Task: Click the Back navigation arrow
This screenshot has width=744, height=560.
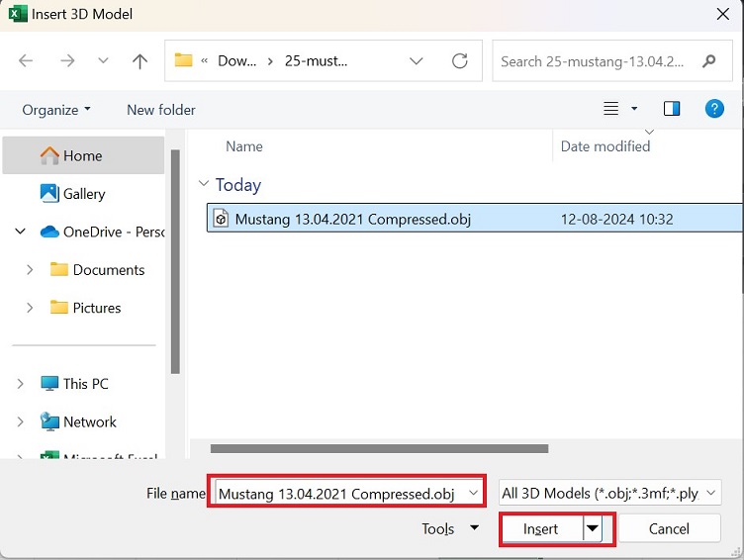Action: pyautogui.click(x=26, y=60)
